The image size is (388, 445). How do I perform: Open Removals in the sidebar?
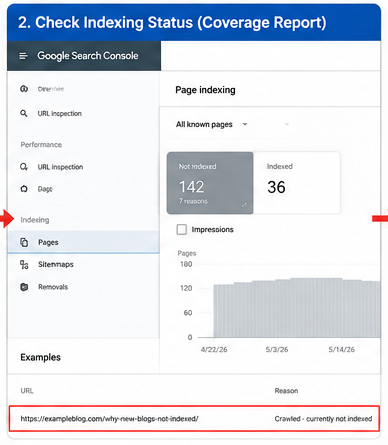tap(53, 287)
